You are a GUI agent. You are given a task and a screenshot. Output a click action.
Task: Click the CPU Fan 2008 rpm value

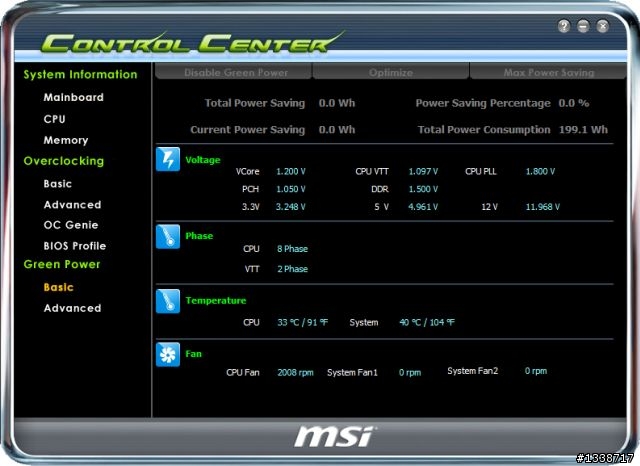point(295,373)
